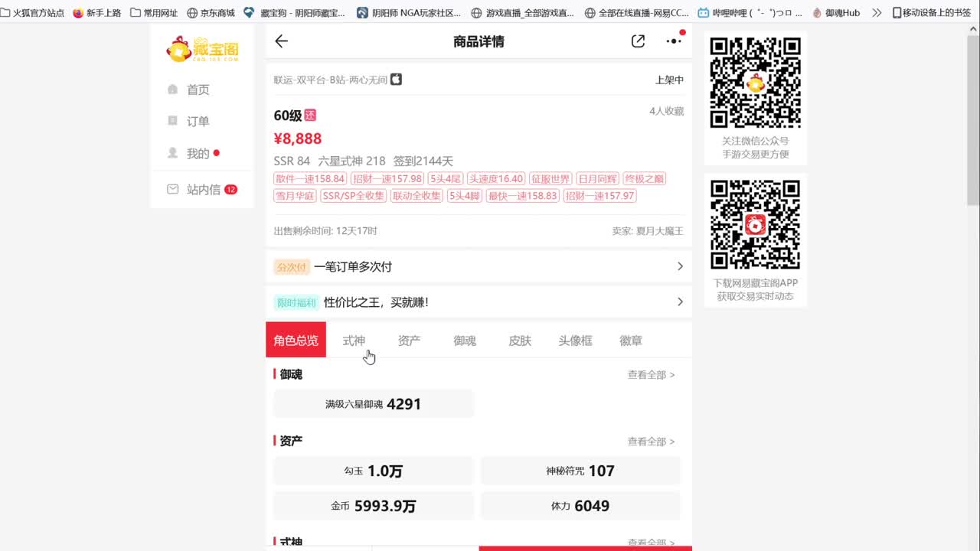Expand 性价比之王 promotion row arrow
This screenshot has width=980, height=551.
(680, 302)
